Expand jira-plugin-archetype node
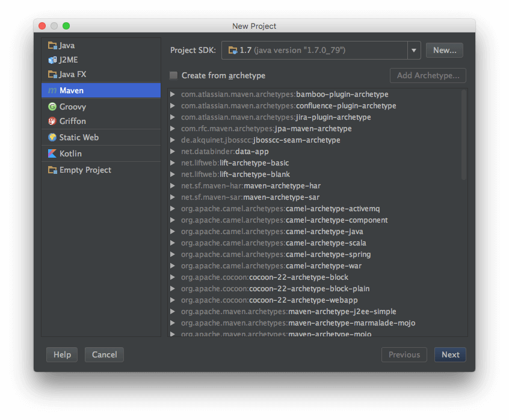This screenshot has width=509, height=420. pyautogui.click(x=173, y=117)
